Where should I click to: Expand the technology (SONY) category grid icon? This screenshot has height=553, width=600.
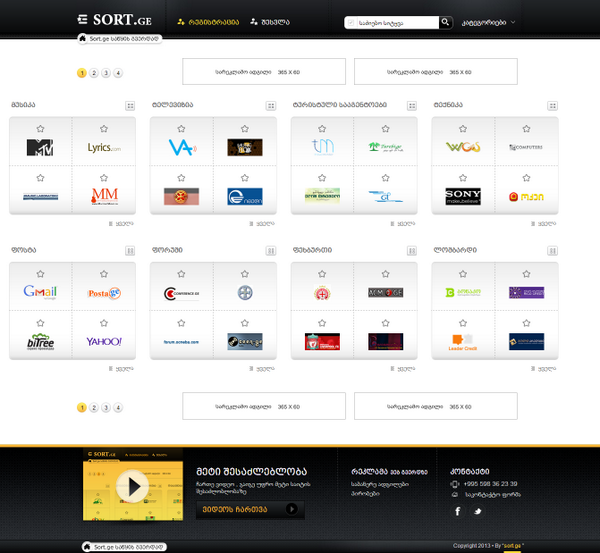pyautogui.click(x=553, y=106)
